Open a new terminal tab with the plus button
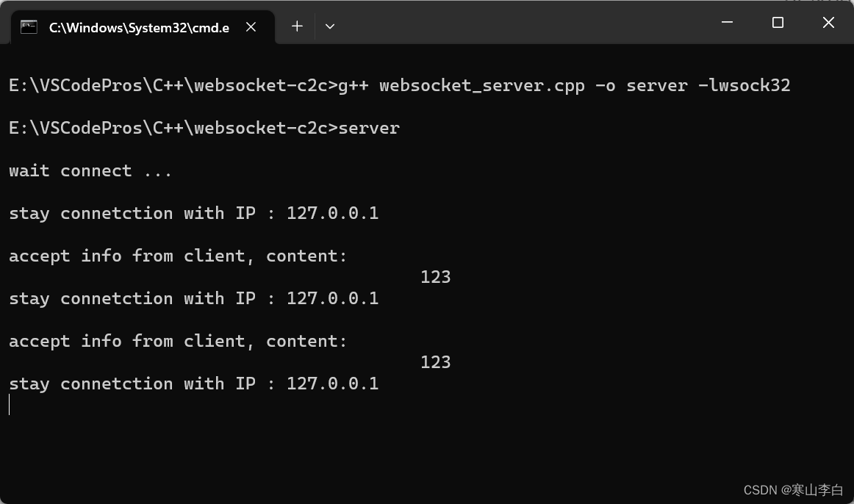 (297, 26)
